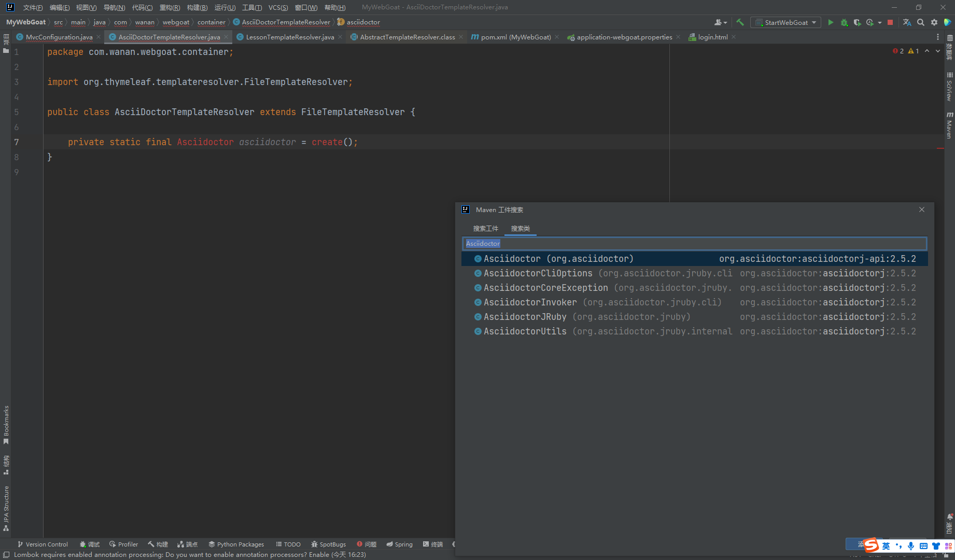Open Bookmarks tool window on left strip
Viewport: 955px width, 560px height.
6,425
